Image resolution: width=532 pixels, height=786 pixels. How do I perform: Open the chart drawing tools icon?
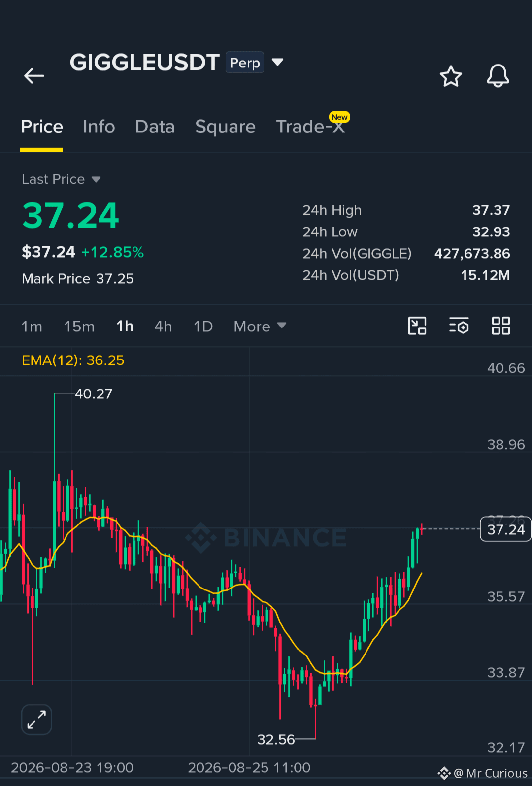click(417, 326)
